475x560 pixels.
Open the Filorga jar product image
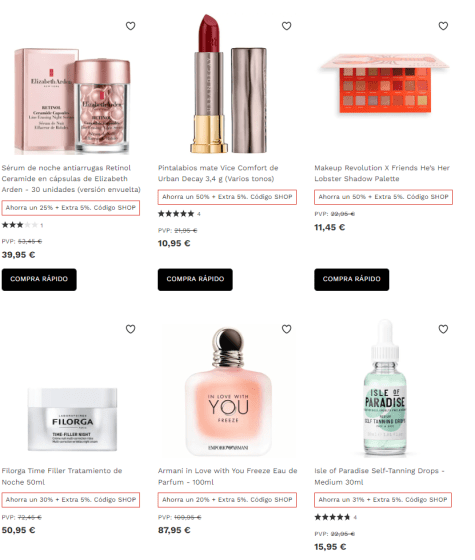(x=72, y=420)
